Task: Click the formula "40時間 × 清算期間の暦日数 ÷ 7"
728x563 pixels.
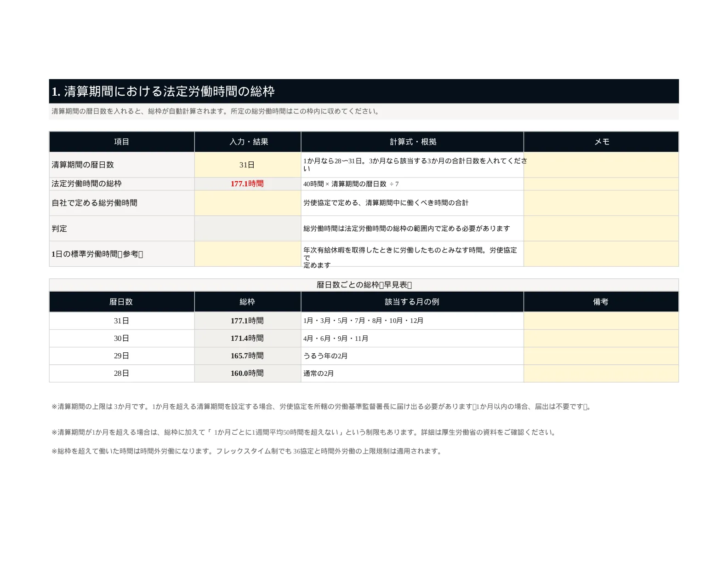Action: (351, 184)
